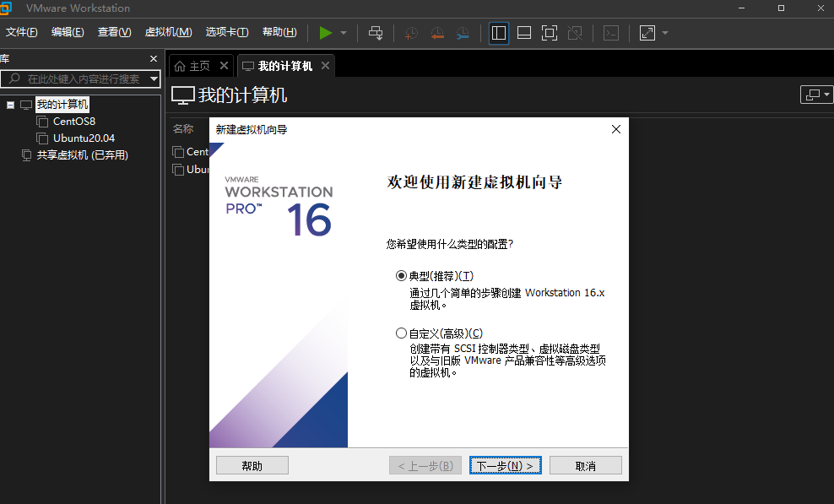834x504 pixels.
Task: Click the console view toolbar icon
Action: click(x=611, y=33)
